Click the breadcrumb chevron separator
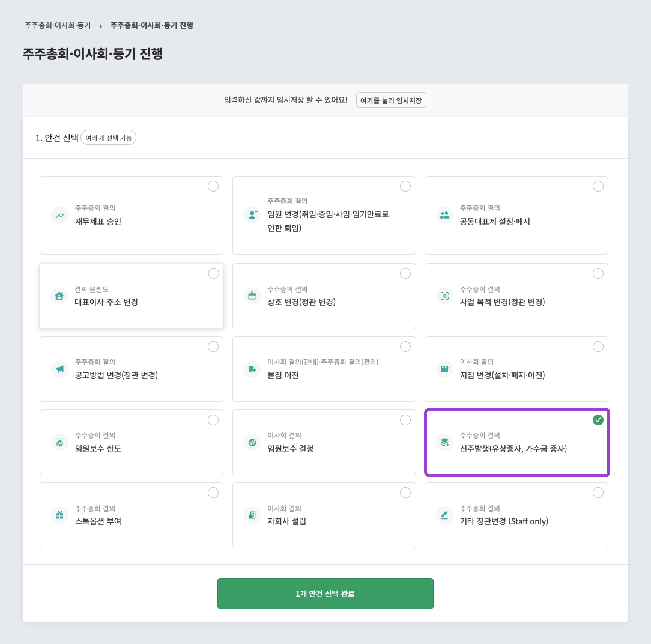 pyautogui.click(x=100, y=26)
